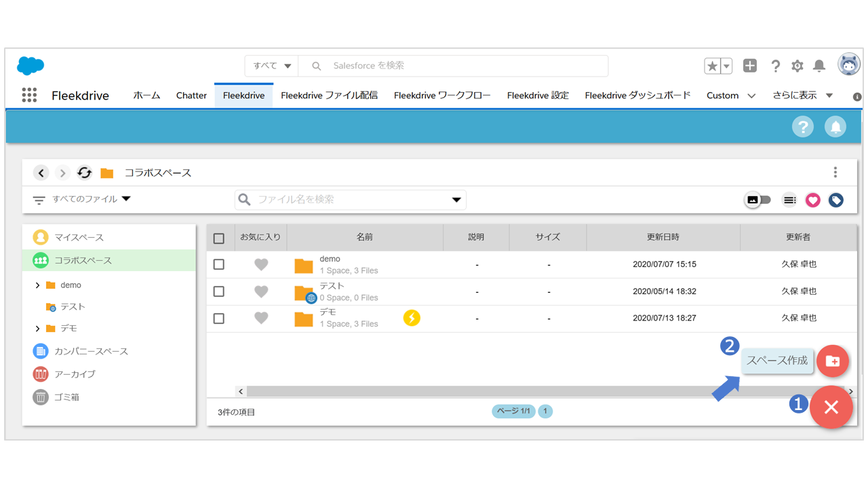Check the demo row checkbox
The image size is (868, 488).
tap(218, 264)
